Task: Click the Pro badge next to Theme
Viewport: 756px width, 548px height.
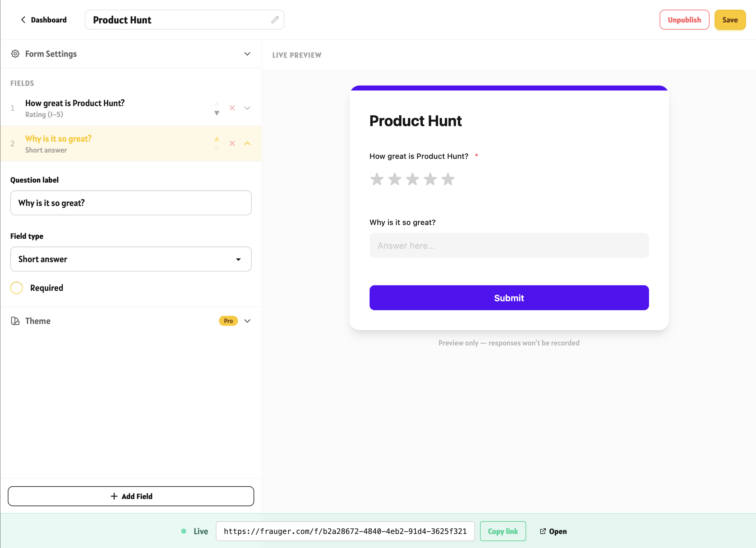Action: (x=228, y=321)
